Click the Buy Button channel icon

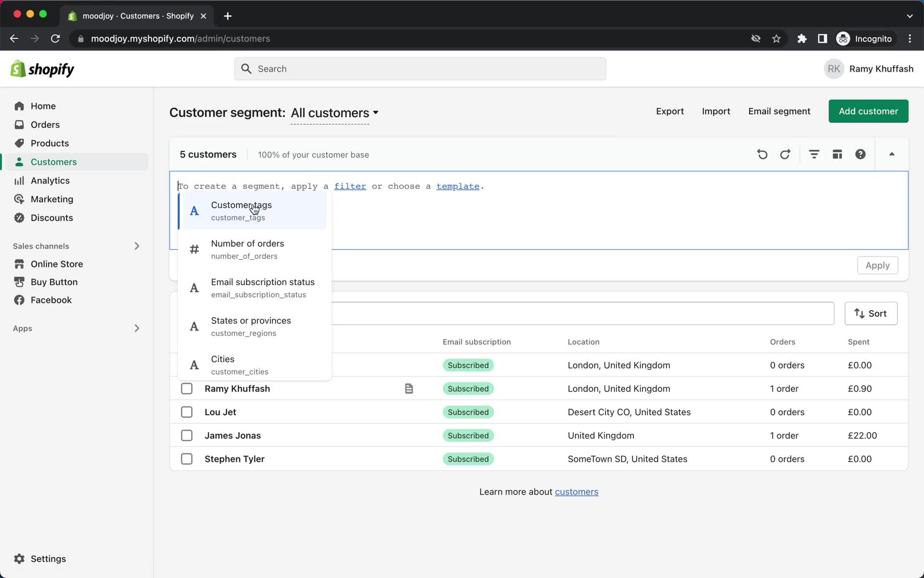tap(19, 282)
